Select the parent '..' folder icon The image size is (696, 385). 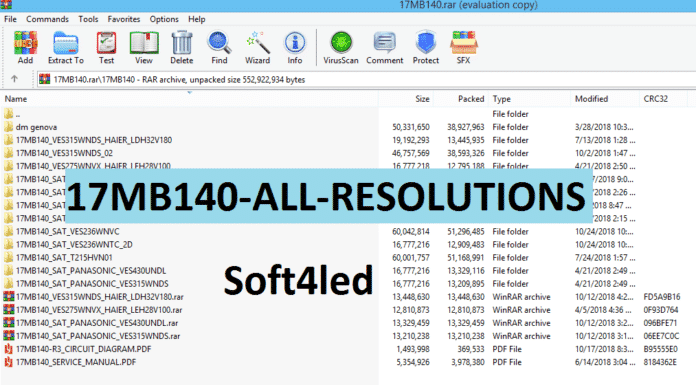tap(8, 114)
